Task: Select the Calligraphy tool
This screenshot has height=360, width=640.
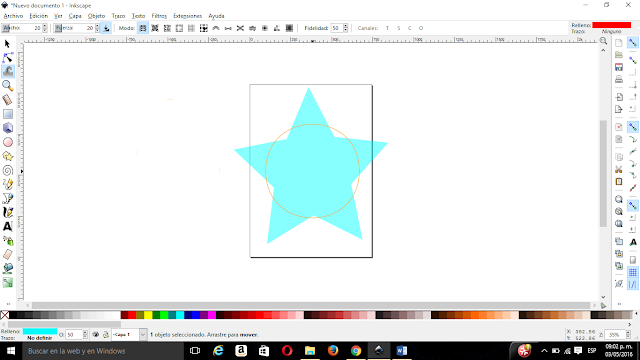Action: point(7,213)
